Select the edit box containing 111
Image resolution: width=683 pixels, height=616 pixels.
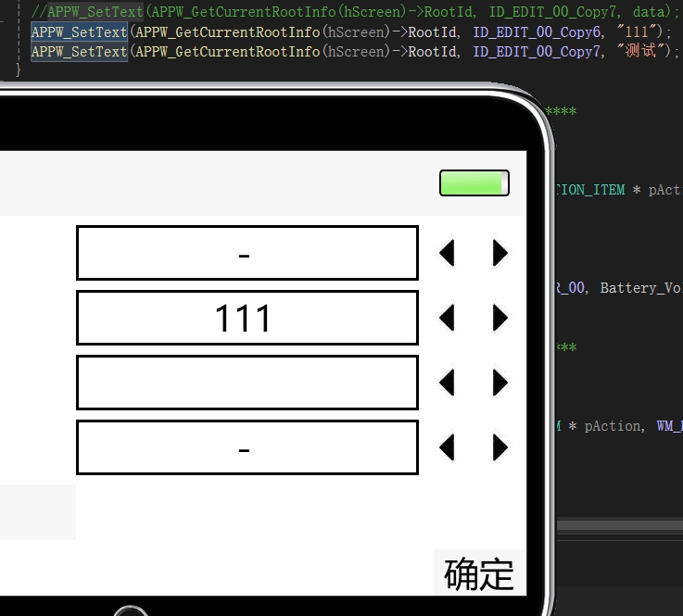pyautogui.click(x=247, y=318)
